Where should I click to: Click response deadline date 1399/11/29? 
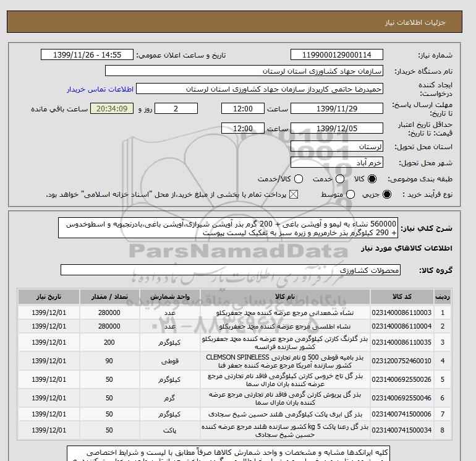337,108
